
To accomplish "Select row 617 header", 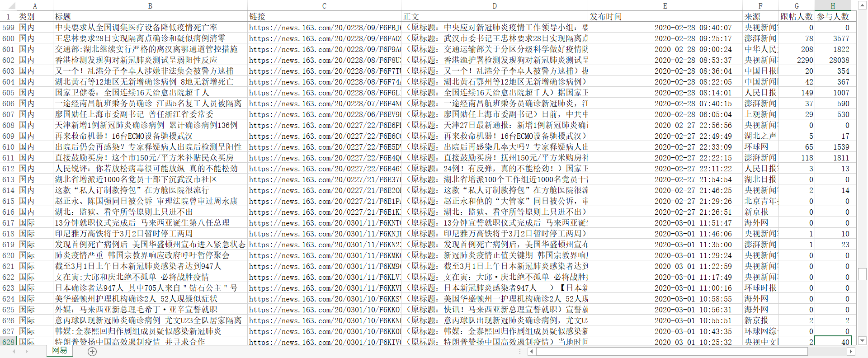I will coord(9,223).
